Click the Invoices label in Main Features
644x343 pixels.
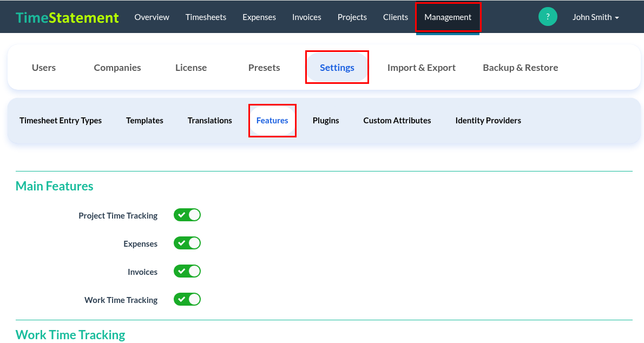(x=142, y=272)
